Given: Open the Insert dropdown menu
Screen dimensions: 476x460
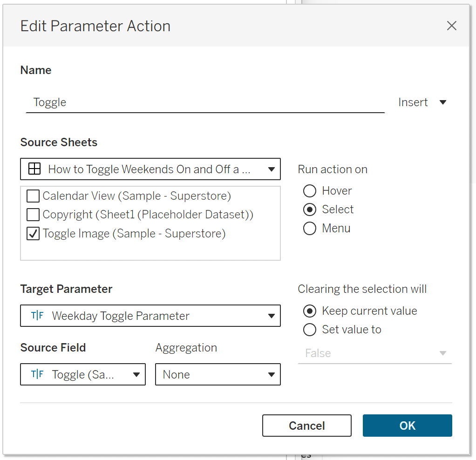Looking at the screenshot, I should (422, 102).
